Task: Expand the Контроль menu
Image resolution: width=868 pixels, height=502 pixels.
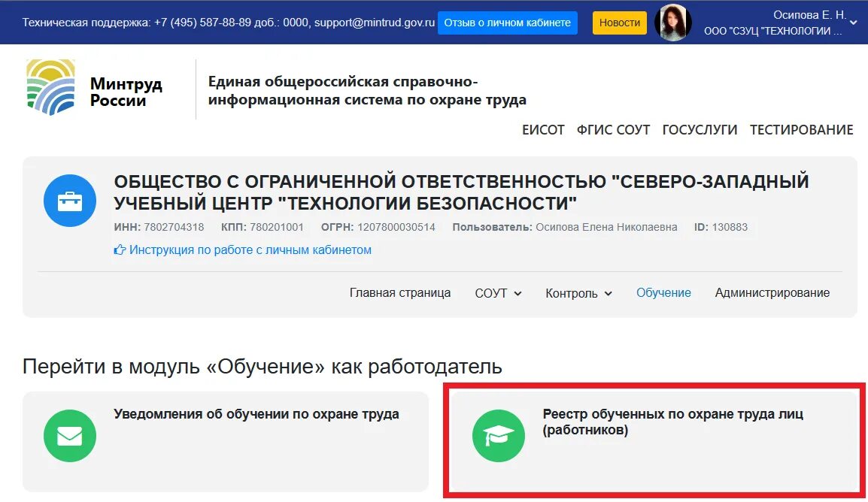Action: pyautogui.click(x=578, y=293)
